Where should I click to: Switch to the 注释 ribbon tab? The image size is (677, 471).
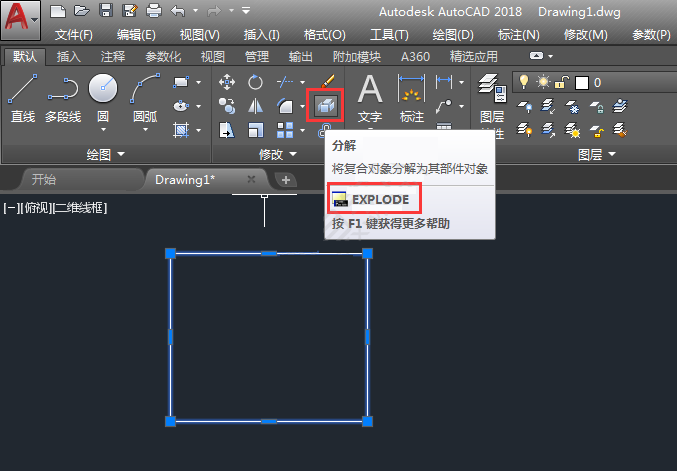113,57
